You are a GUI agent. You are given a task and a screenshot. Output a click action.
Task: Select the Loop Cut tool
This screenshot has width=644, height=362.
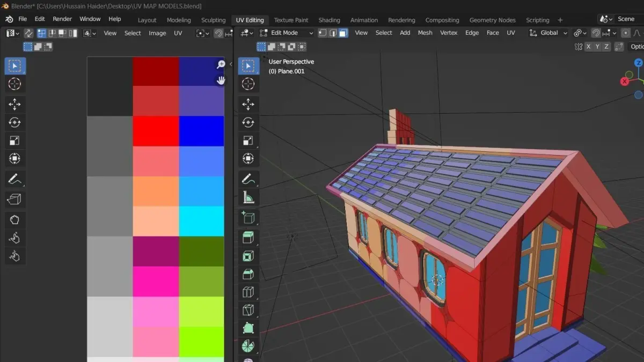coord(248,292)
